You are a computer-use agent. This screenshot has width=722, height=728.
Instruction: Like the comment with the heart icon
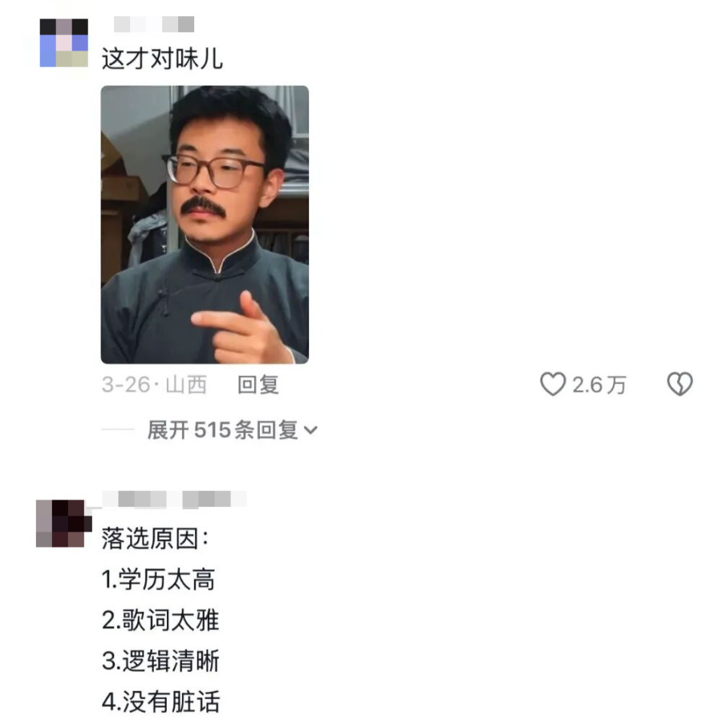(553, 384)
